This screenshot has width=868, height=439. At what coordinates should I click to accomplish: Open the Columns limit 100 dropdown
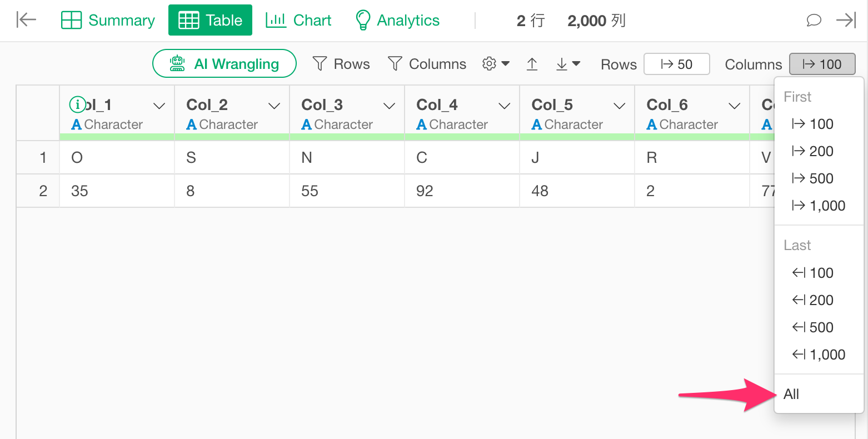point(822,64)
